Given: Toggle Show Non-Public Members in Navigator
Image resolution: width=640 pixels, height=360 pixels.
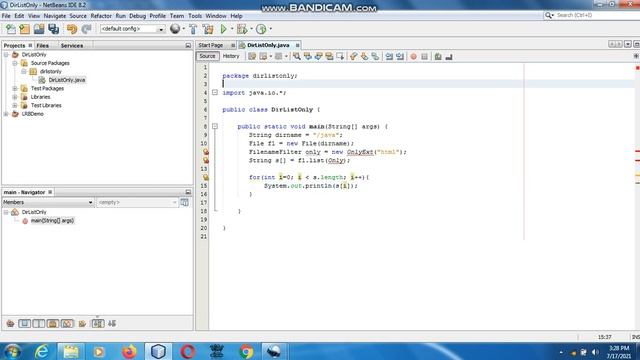Looking at the screenshot, I should [x=53, y=324].
